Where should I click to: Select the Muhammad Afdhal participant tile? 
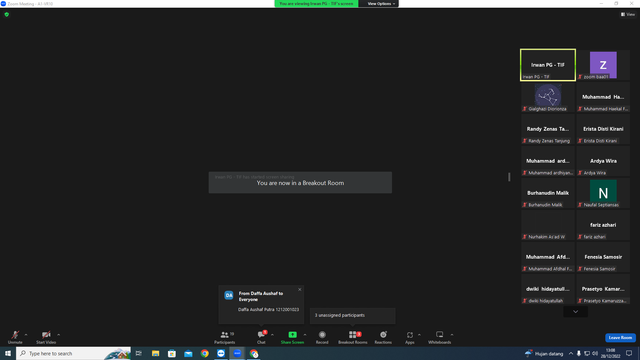click(x=548, y=257)
